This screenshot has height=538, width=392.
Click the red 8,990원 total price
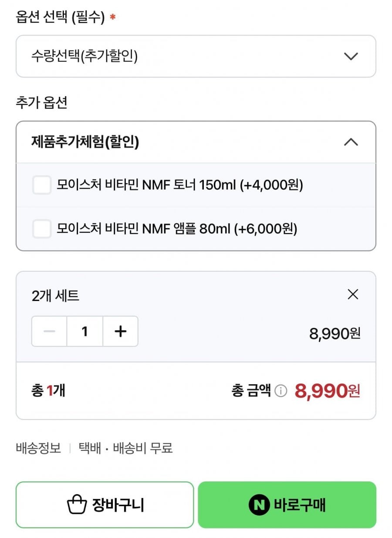click(327, 391)
